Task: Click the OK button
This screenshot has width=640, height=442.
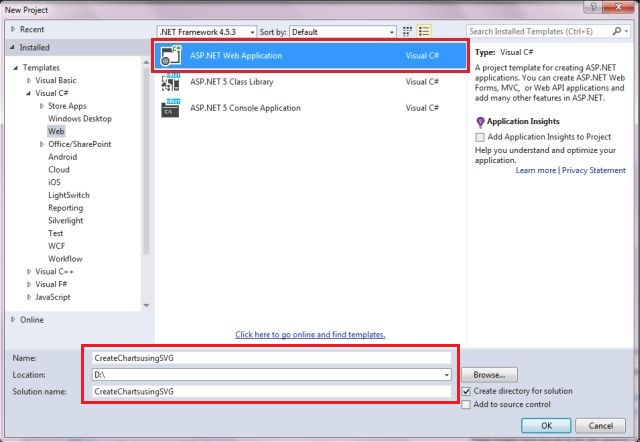Action: pyautogui.click(x=546, y=426)
